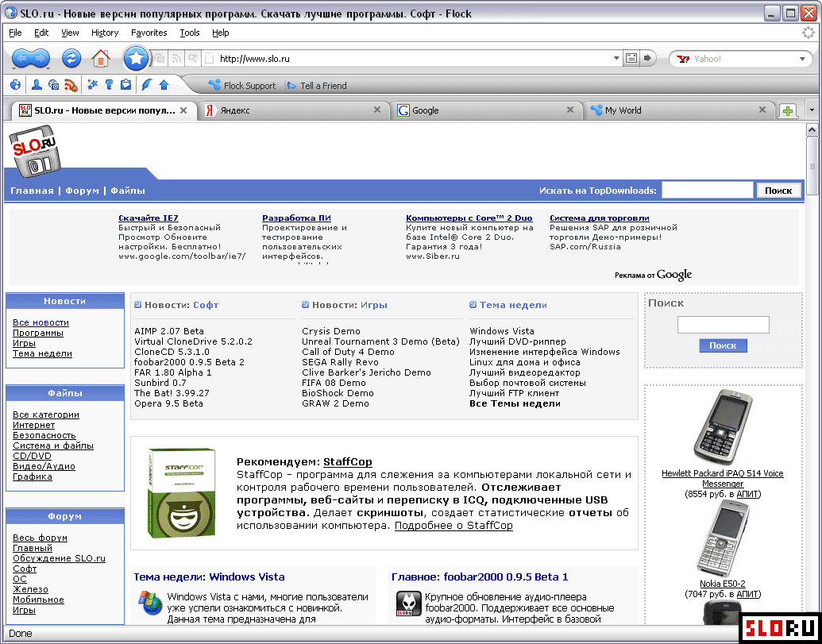Open the Web Clipboard icon
Screen dimensions: 822x644
coord(125,84)
